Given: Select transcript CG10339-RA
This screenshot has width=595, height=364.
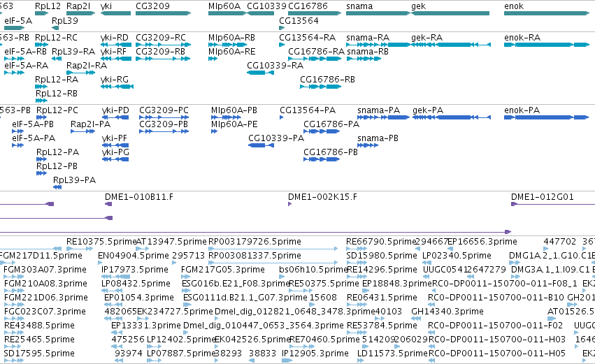Looking at the screenshot, I should coord(260,73).
